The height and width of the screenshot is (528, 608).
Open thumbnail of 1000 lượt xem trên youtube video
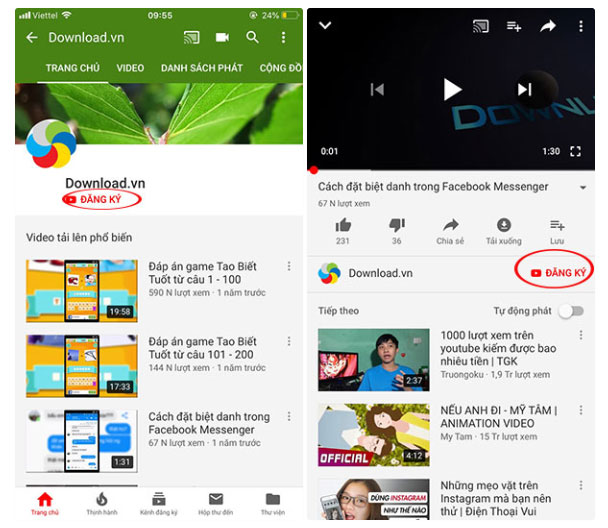tap(374, 360)
